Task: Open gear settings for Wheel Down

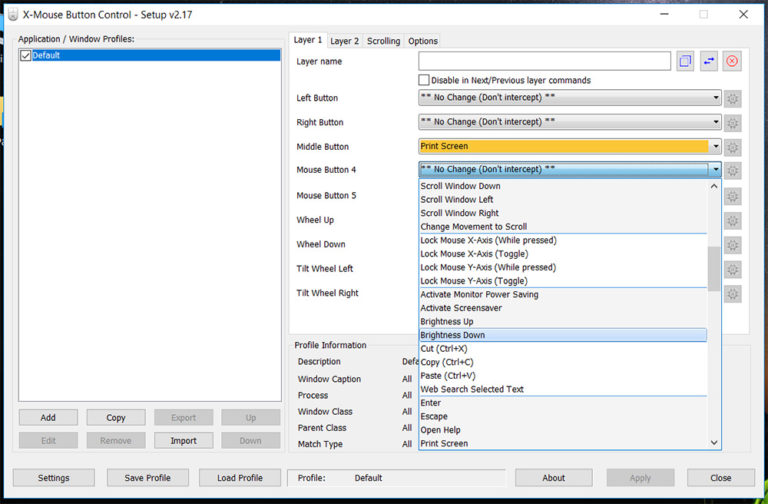Action: coord(732,245)
